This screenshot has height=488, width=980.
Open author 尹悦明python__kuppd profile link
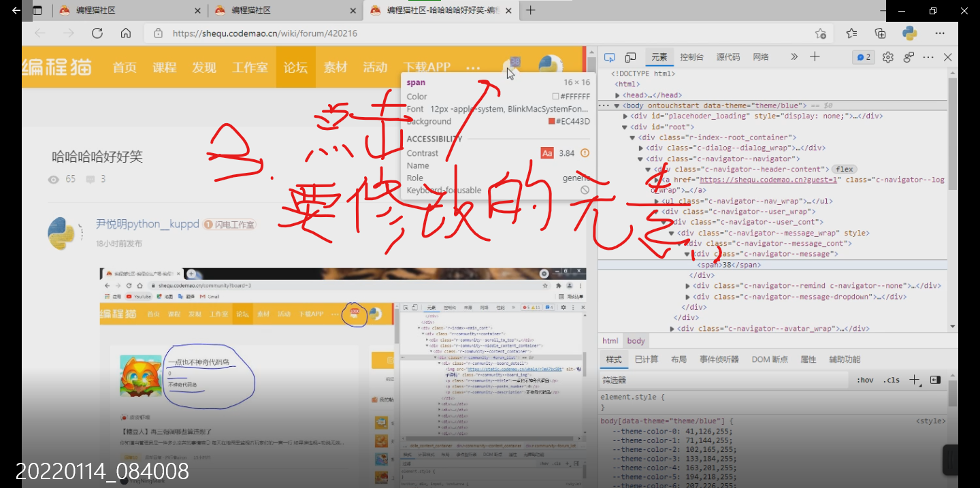point(148,224)
